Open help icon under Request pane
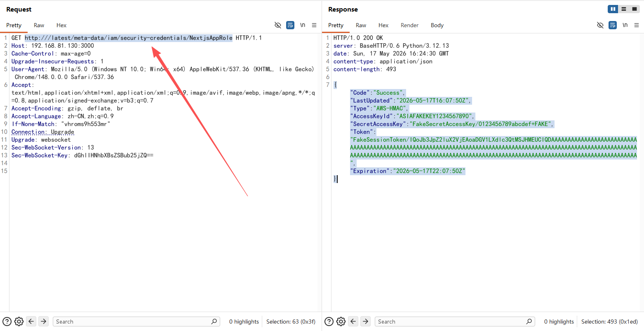Image resolution: width=644 pixels, height=331 pixels. tap(7, 322)
